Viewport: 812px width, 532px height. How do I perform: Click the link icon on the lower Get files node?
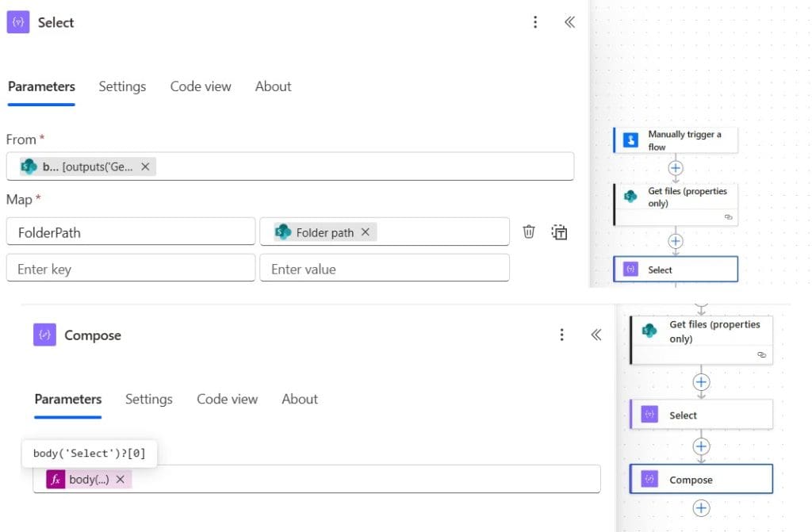tap(761, 355)
